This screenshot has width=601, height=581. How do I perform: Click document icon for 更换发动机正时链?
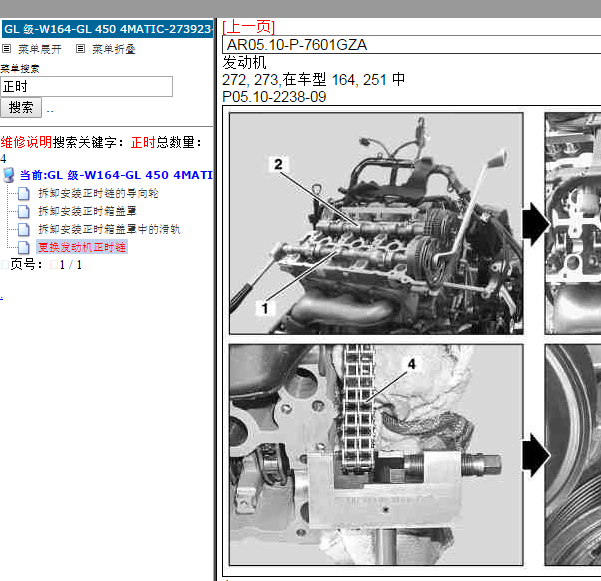[x=24, y=248]
